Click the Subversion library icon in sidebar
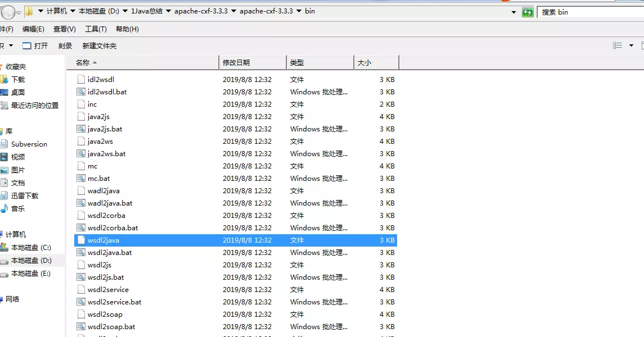This screenshot has width=644, height=337. pyautogui.click(x=4, y=144)
